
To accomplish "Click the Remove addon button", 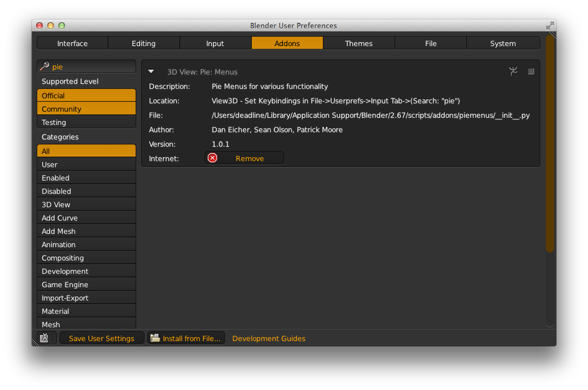I will tap(244, 158).
